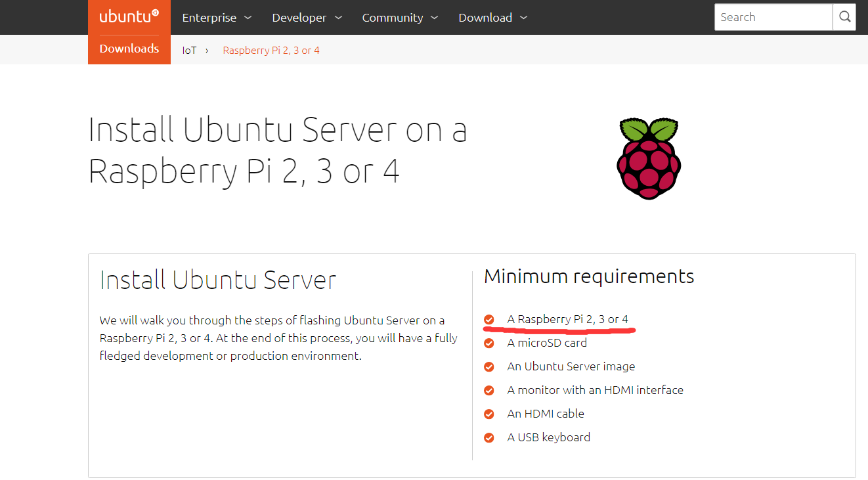Click checkmark icon beside Raspberry Pi requirement

(489, 320)
